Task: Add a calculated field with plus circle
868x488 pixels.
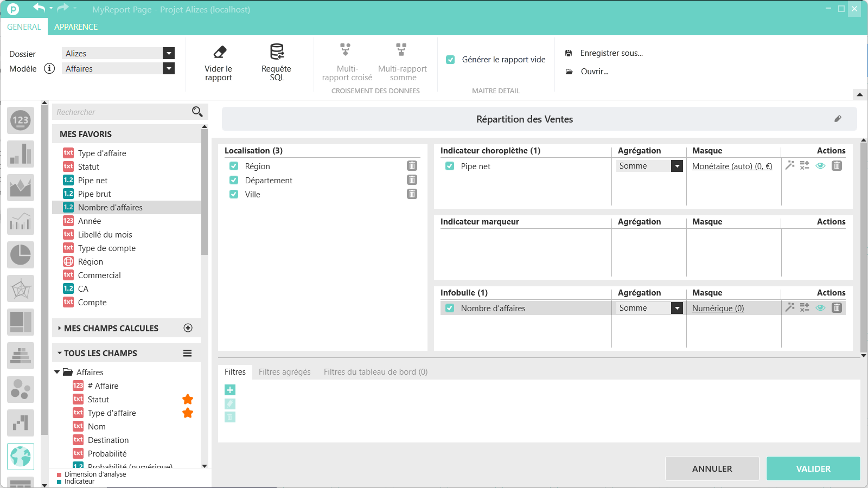Action: click(188, 328)
